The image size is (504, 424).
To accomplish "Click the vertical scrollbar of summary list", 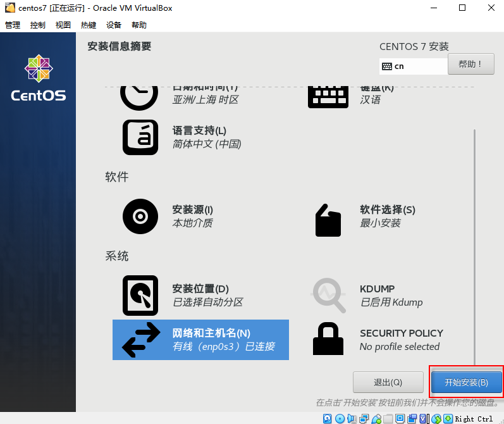I will (x=474, y=247).
